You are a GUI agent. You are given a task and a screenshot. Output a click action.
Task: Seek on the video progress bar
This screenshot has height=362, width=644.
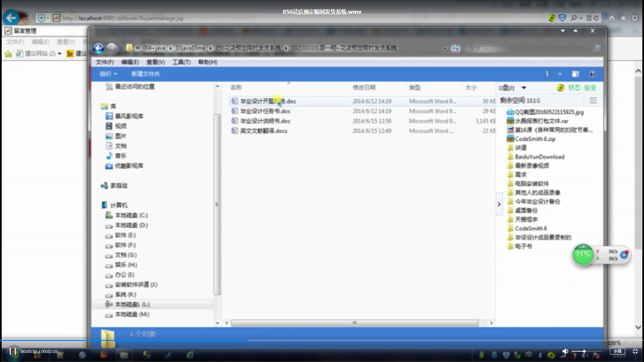pos(322,340)
